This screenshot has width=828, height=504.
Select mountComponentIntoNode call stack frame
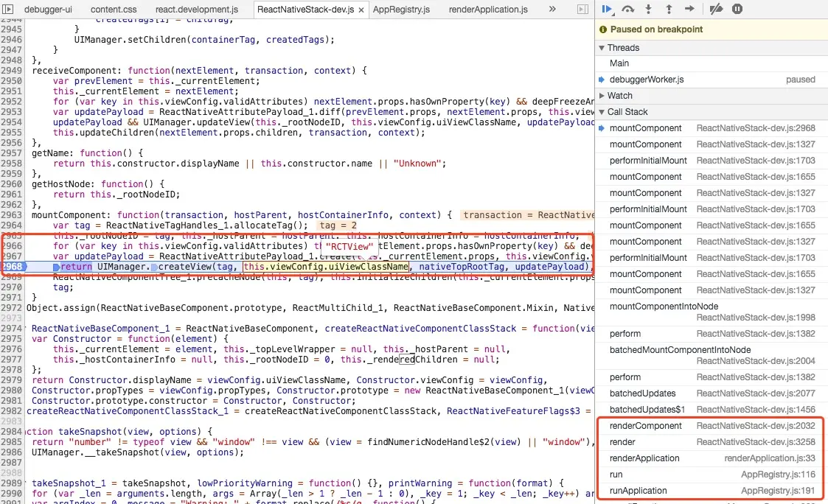[x=712, y=312]
